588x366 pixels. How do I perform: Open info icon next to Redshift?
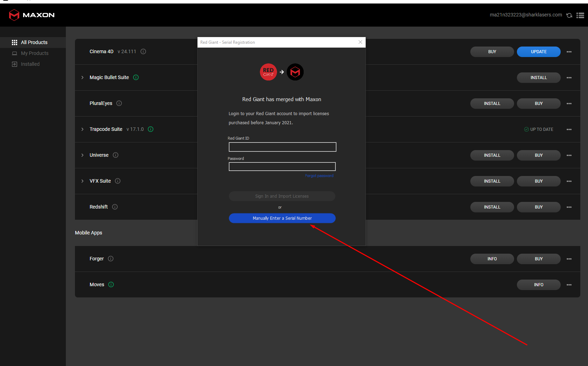pos(115,207)
